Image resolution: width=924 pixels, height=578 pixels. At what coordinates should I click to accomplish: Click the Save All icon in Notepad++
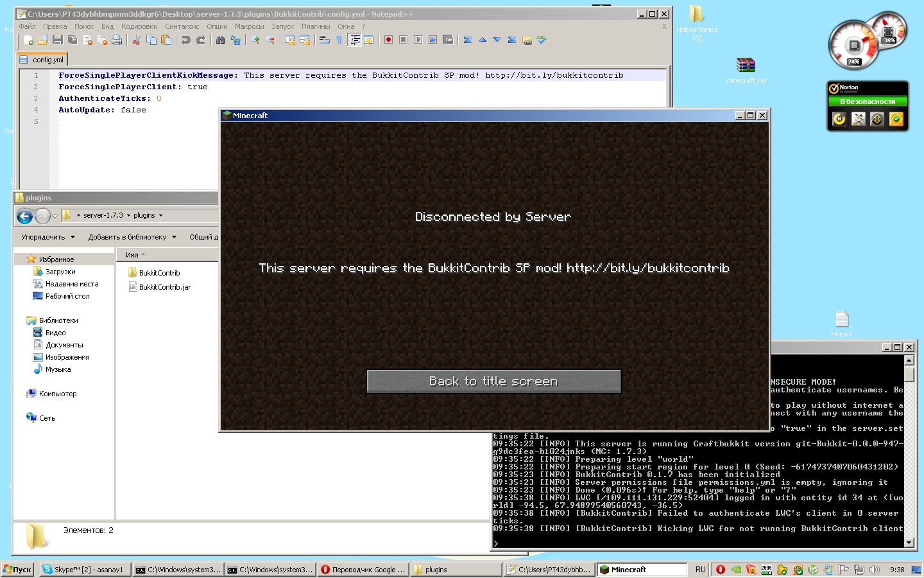[73, 40]
